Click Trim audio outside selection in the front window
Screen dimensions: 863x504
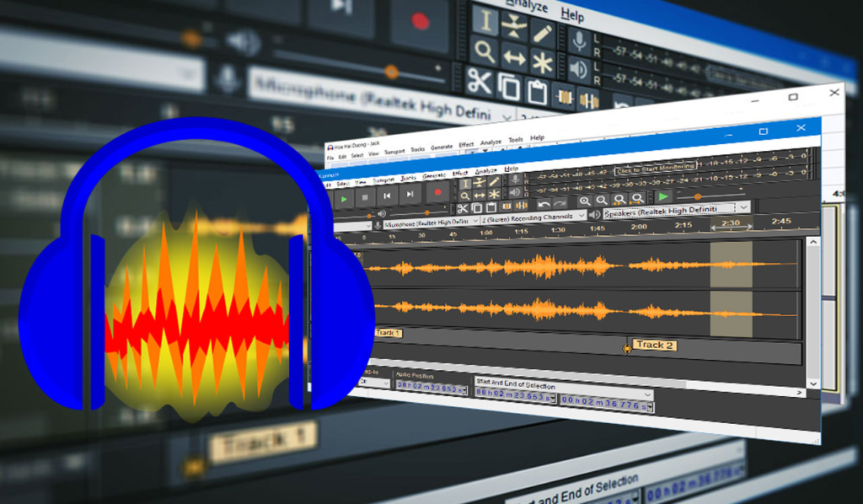coord(507,206)
